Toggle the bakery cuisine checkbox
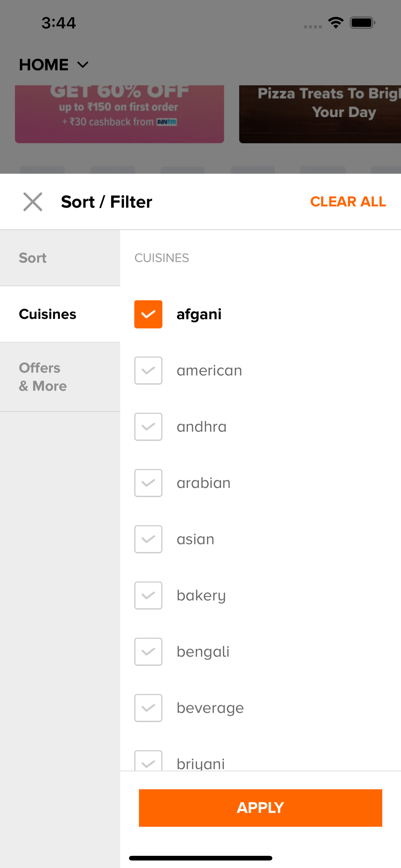The height and width of the screenshot is (868, 401). pos(148,596)
